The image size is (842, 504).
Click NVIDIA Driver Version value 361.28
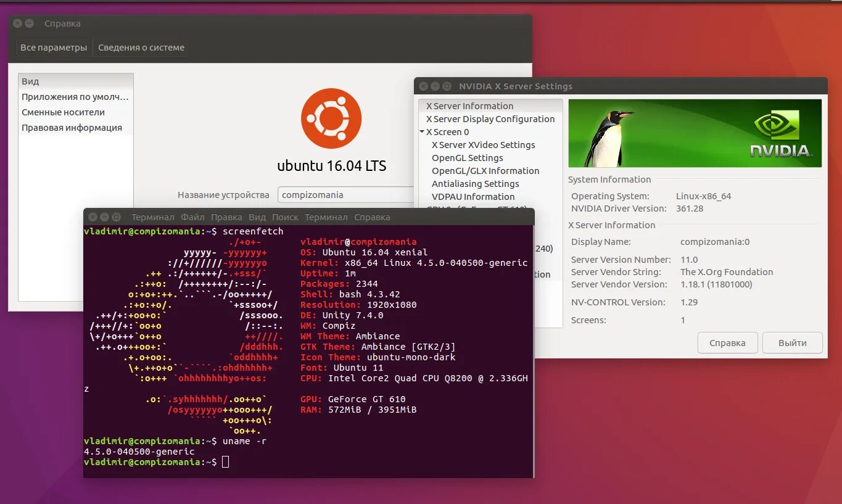[690, 209]
